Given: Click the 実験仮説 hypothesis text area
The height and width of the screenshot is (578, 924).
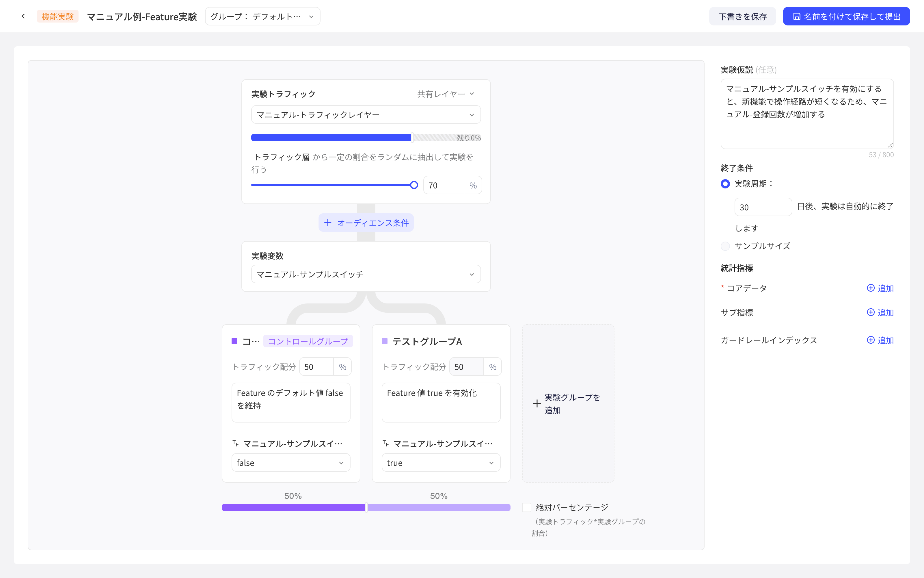Looking at the screenshot, I should (x=807, y=114).
